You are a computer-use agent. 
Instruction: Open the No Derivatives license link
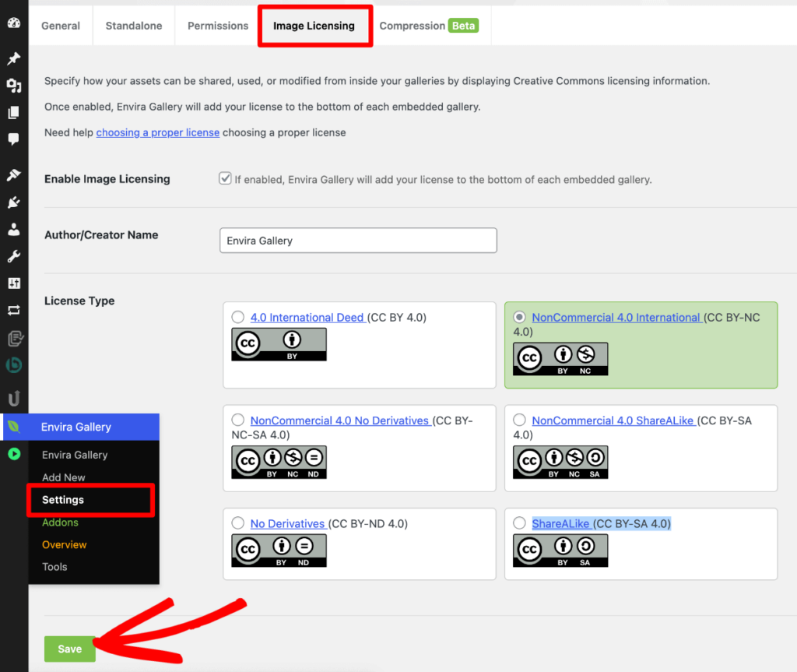(288, 523)
